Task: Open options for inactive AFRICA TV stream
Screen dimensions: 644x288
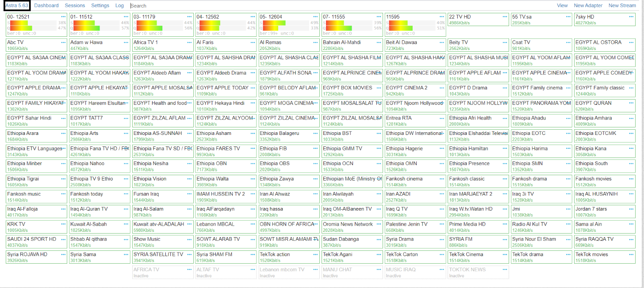Action: [189, 270]
